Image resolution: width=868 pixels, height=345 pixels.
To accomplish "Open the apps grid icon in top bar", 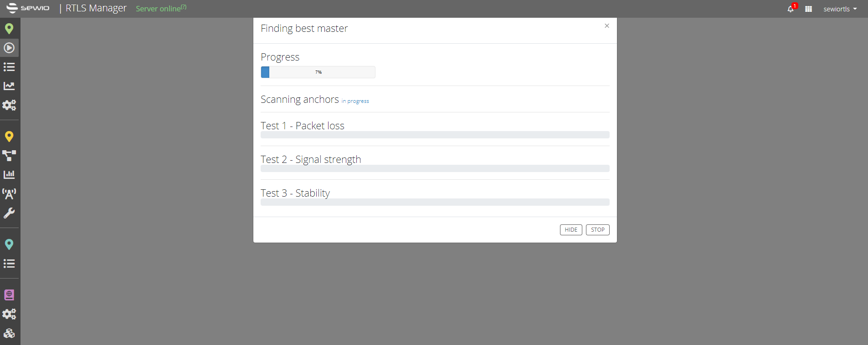I will pyautogui.click(x=808, y=9).
